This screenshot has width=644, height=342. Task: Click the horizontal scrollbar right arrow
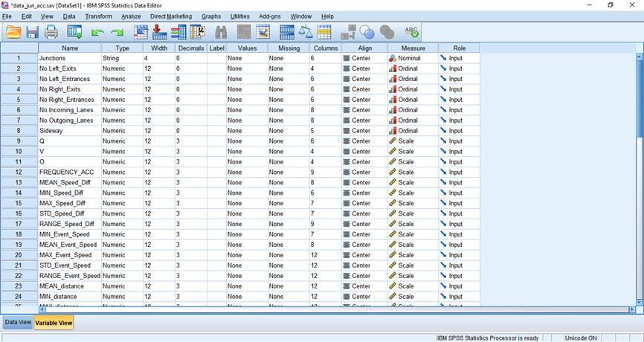click(631, 309)
